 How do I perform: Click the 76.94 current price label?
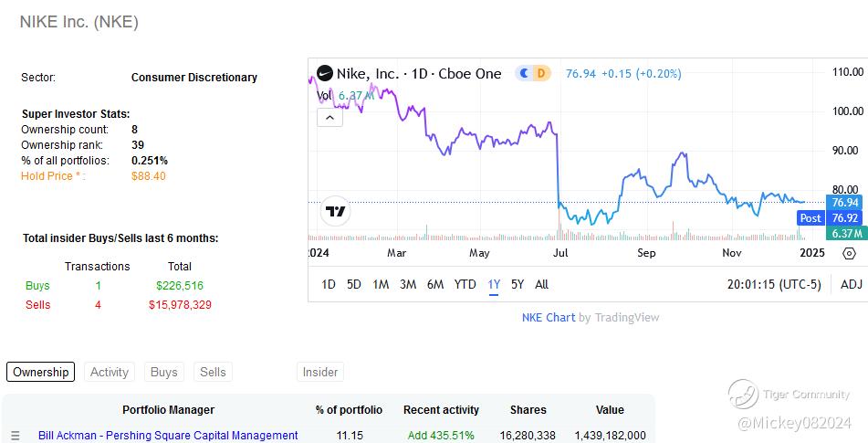[x=844, y=202]
